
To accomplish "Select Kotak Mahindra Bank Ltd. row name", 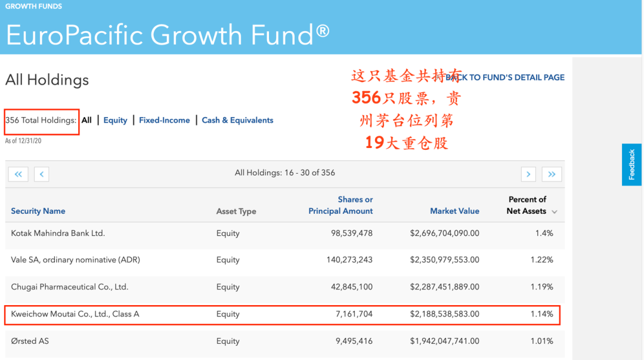I will [58, 233].
